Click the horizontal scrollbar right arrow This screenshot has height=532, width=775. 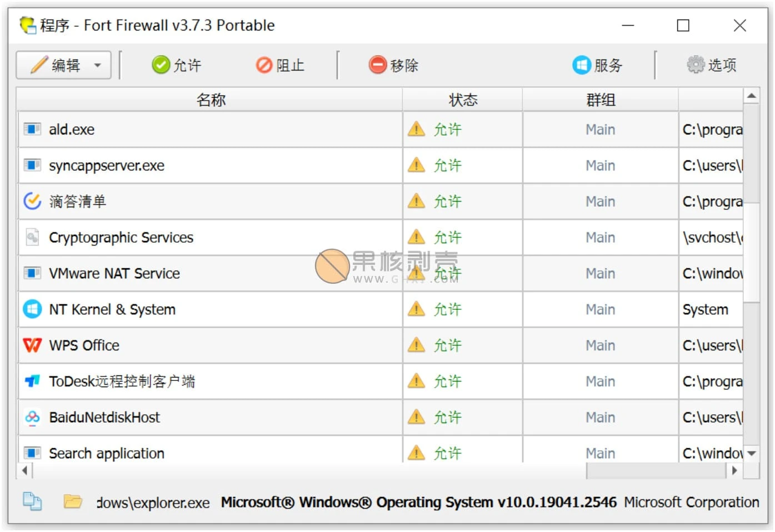[x=735, y=470]
